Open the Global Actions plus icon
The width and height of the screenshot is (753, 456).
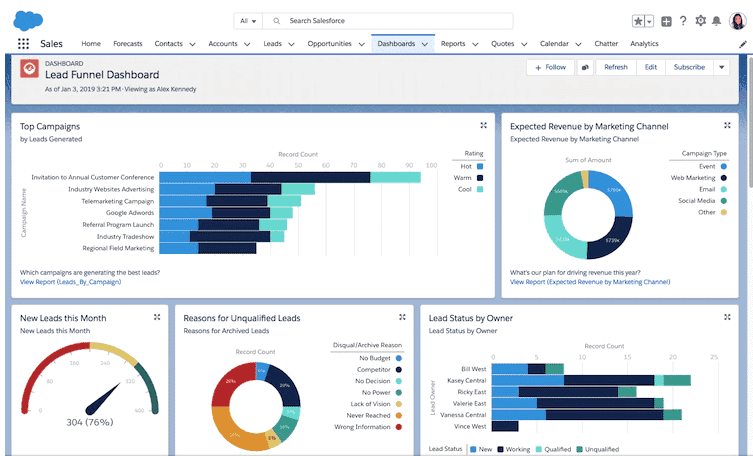pyautogui.click(x=666, y=21)
